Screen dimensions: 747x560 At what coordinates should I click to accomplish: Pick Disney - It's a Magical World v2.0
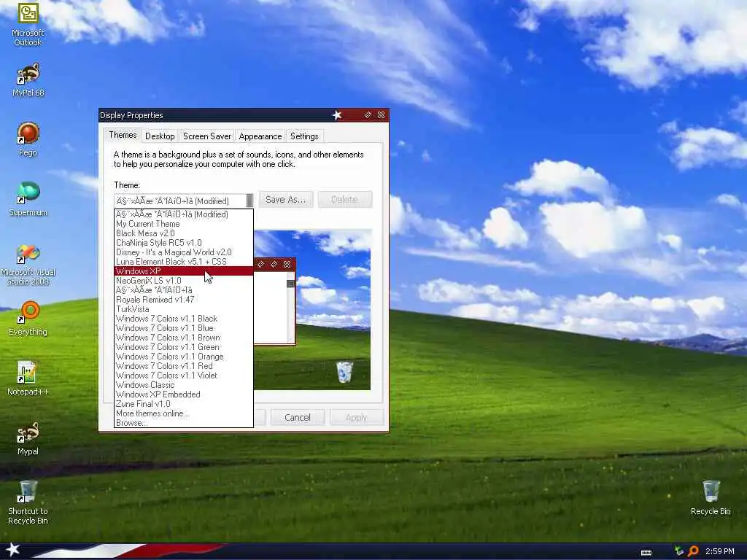point(184,252)
